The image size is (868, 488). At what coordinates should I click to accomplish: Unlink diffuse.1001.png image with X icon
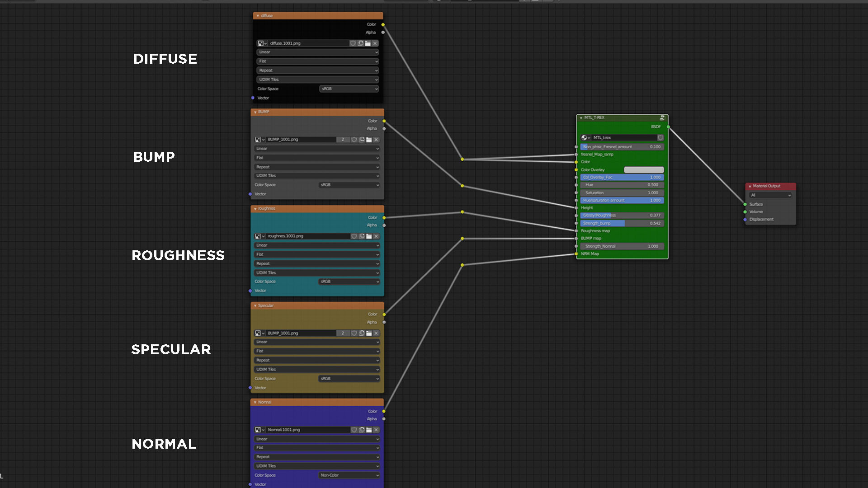pos(375,43)
